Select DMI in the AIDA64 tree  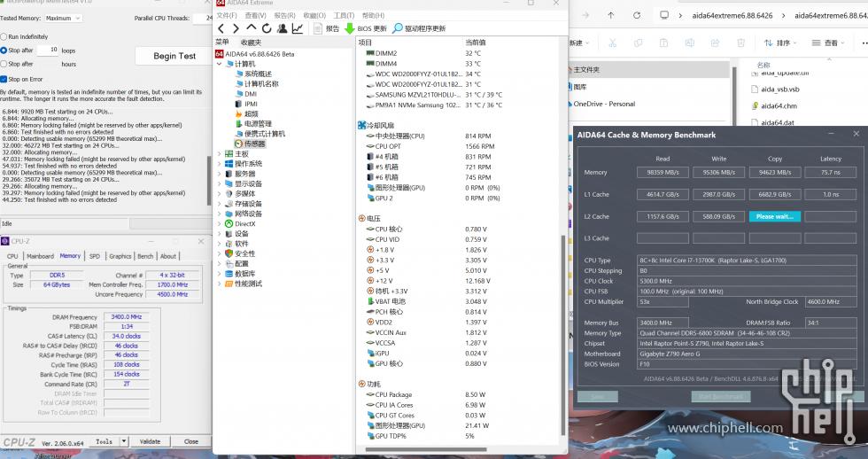point(250,94)
